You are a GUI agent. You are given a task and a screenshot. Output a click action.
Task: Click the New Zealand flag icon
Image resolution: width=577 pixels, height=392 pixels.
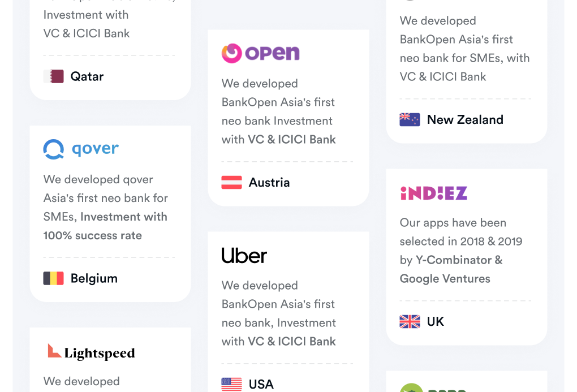tap(410, 119)
